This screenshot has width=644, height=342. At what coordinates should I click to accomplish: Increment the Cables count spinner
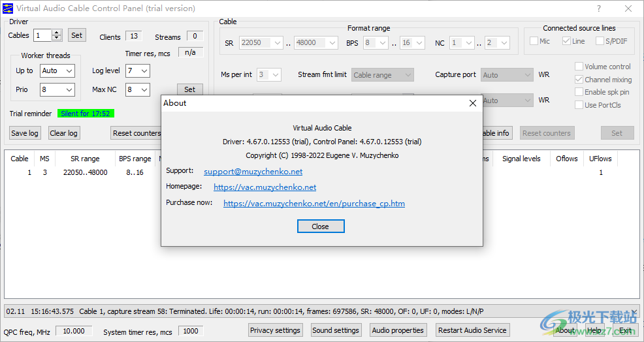pos(57,33)
